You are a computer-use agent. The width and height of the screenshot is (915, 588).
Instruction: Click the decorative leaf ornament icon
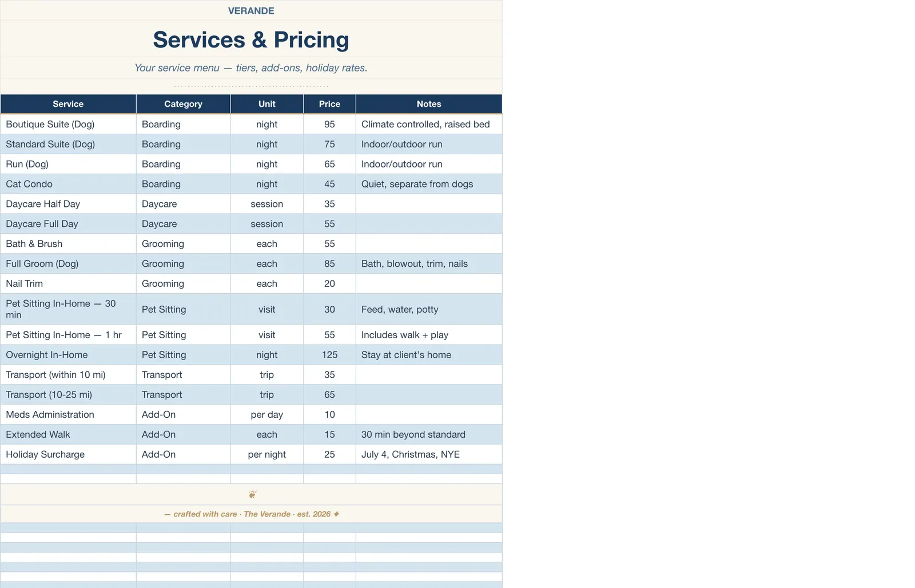coord(252,494)
